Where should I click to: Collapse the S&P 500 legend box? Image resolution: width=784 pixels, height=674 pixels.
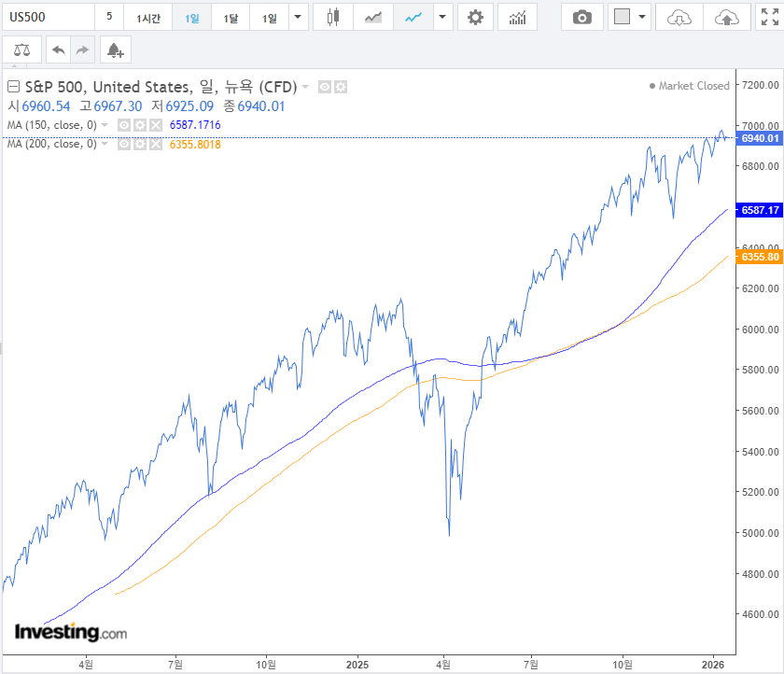pyautogui.click(x=13, y=87)
